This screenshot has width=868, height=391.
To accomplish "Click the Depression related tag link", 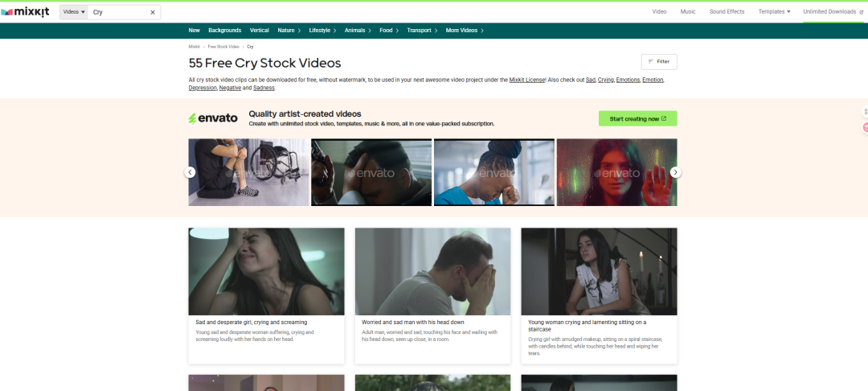I will 203,88.
